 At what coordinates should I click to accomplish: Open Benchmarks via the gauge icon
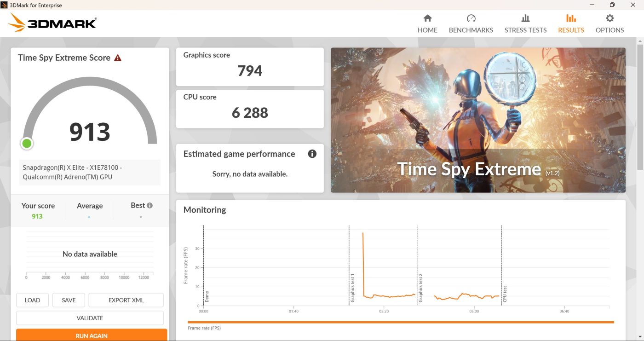coord(471,18)
